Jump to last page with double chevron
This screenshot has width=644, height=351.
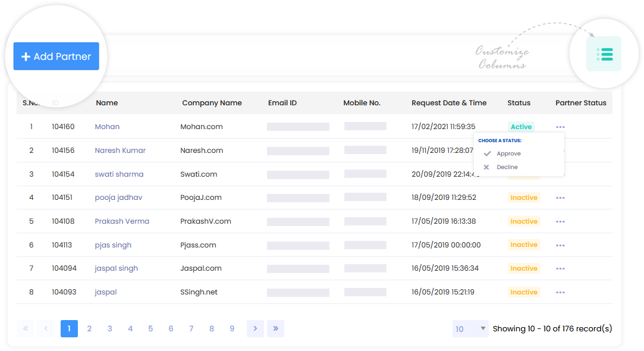(275, 328)
